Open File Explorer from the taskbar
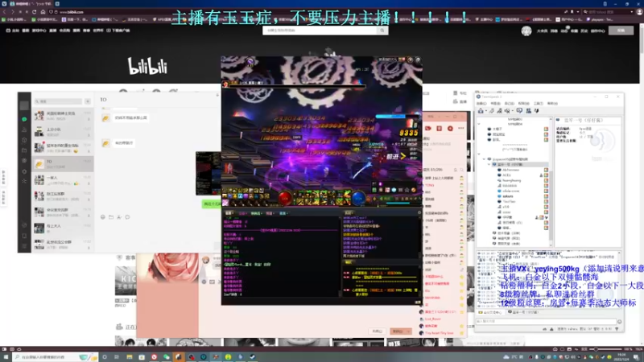644x362 pixels. [130, 357]
